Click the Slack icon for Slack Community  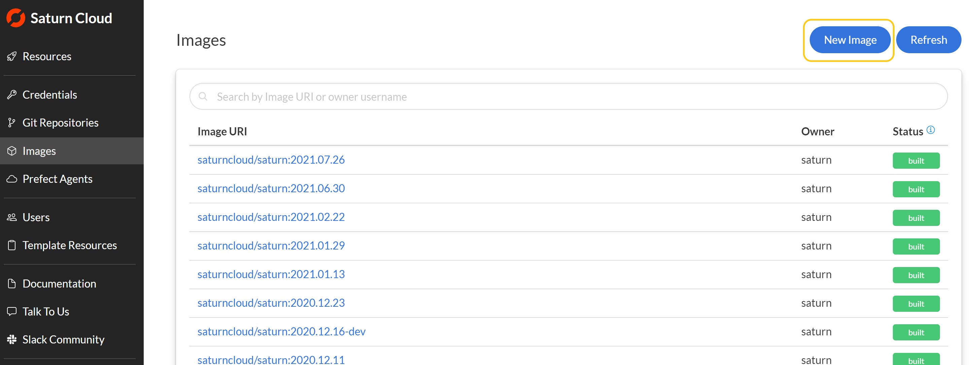click(12, 339)
